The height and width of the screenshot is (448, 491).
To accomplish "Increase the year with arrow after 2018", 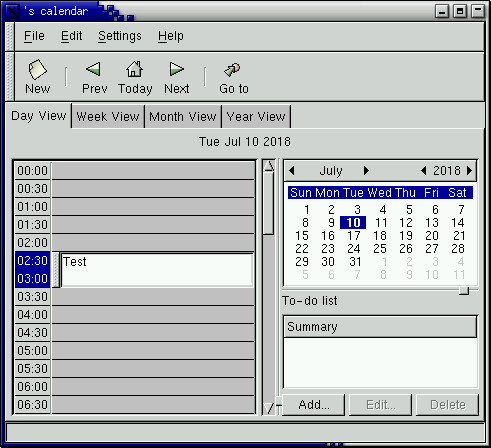I will pos(469,171).
